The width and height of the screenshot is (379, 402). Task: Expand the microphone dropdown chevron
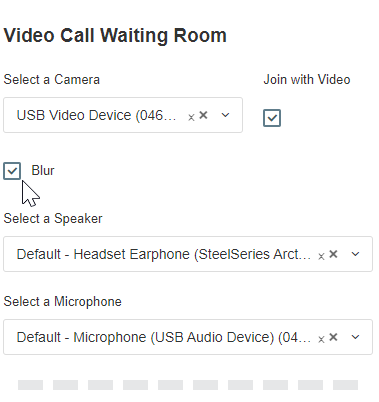point(355,337)
